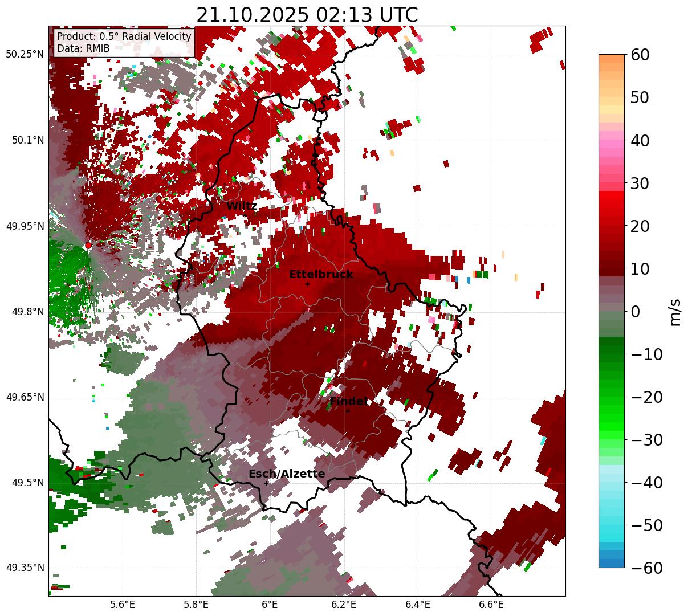This screenshot has width=688, height=616.
Task: Click the 49.8°N latitude tick label
Action: point(27,312)
